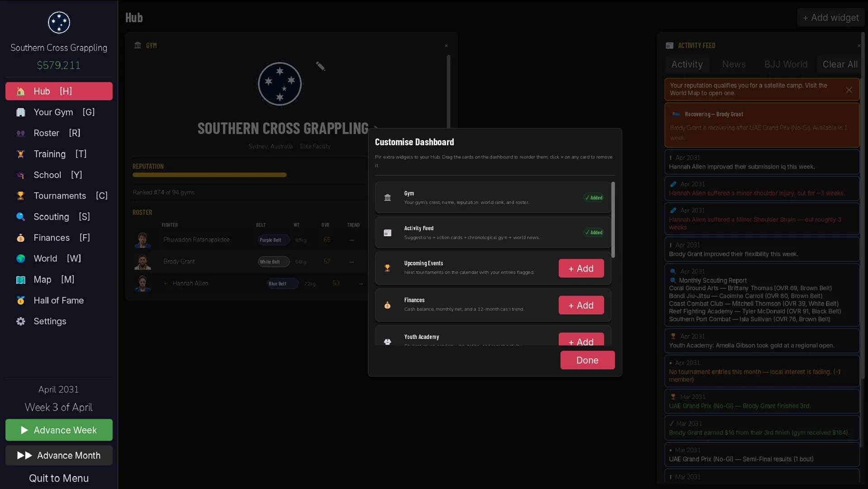Click the Gym widget vertical scrollbar
Viewport: 868px width, 489px height.
448,92
